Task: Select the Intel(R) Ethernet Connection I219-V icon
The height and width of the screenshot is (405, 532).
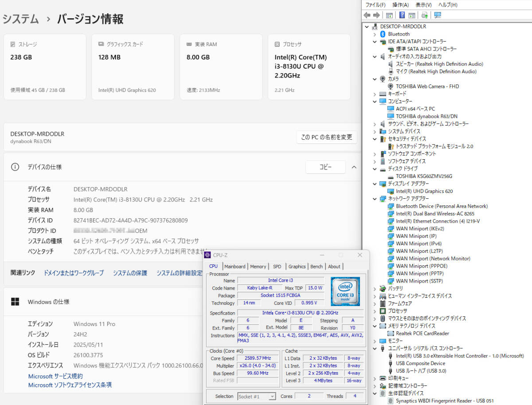Action: 391,221
